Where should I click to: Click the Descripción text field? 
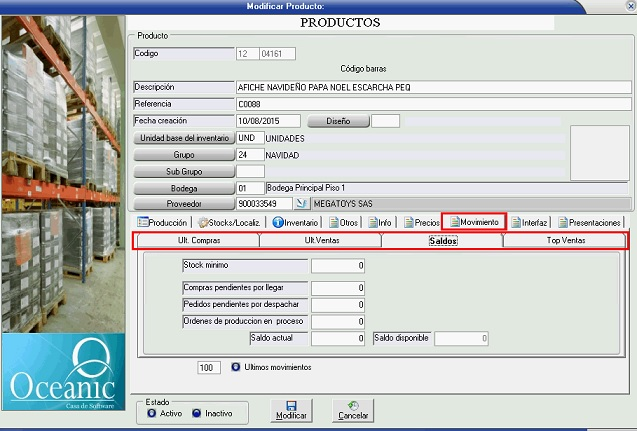click(433, 87)
